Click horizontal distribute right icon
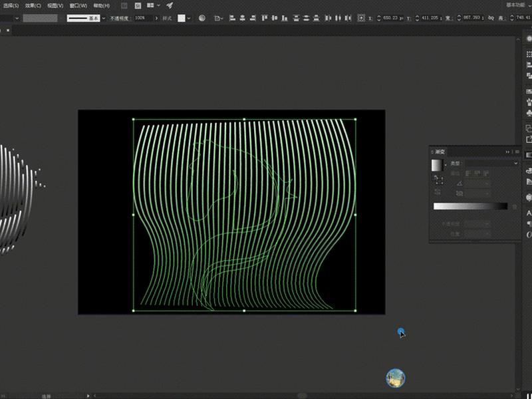This screenshot has width=532, height=399. tap(348, 18)
